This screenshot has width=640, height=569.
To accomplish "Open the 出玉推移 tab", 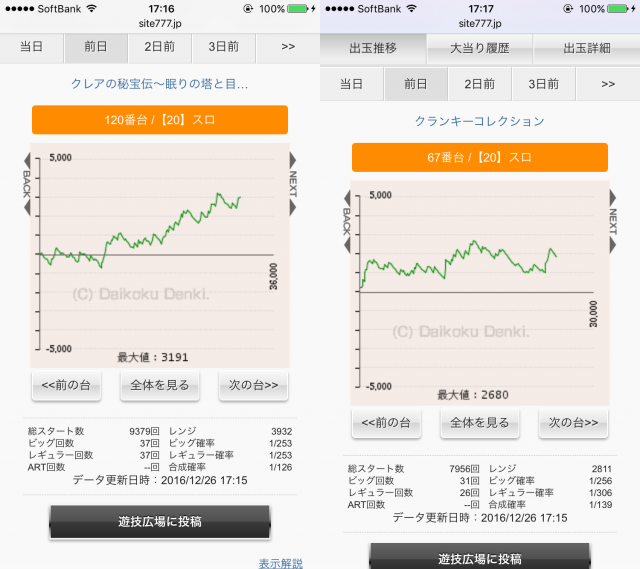I will point(373,48).
